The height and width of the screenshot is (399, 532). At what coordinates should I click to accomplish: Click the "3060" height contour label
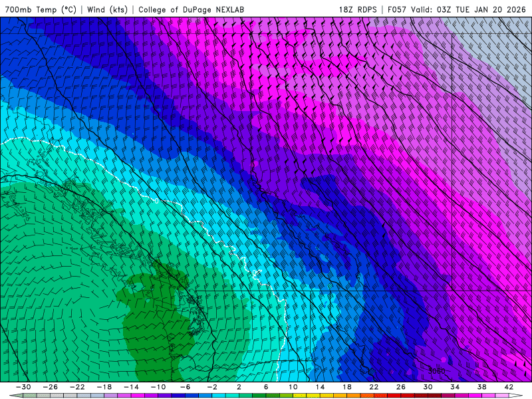tap(437, 371)
